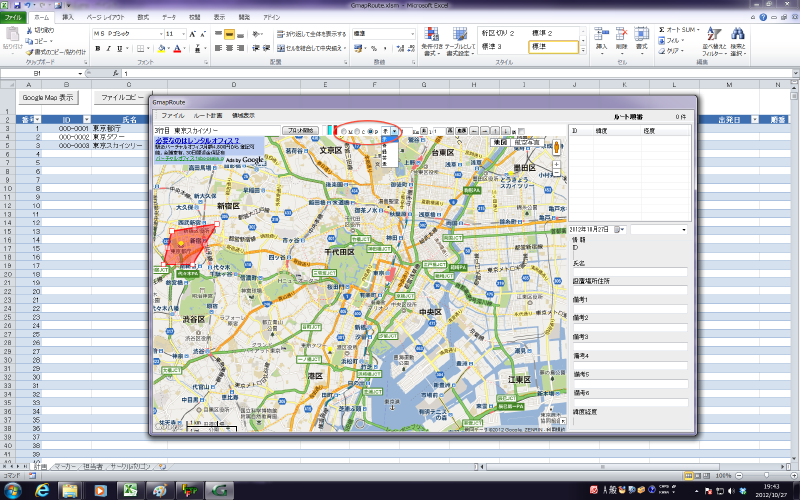Click the conditional formatting (条件付き書式) icon

(431, 34)
